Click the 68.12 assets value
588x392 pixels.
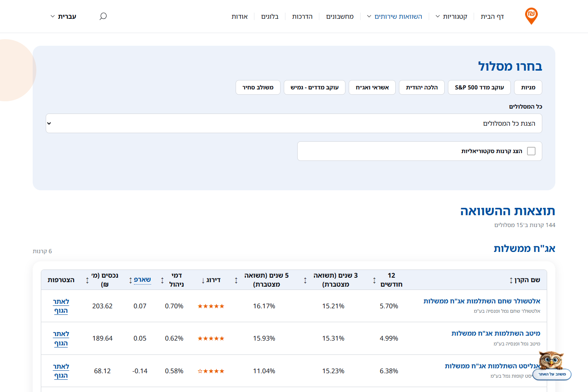[x=102, y=371]
